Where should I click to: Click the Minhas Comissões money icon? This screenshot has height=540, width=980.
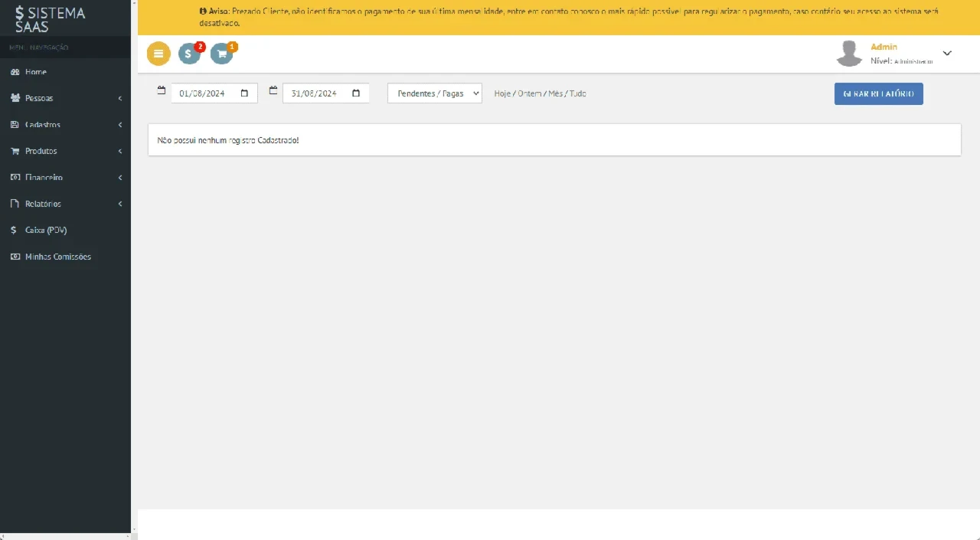pyautogui.click(x=15, y=257)
